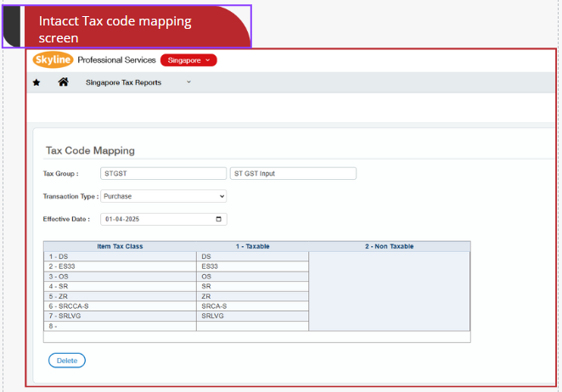Screen dimensions: 562x392
Task: Click the 2 - Non Taxable column header
Action: [389, 246]
